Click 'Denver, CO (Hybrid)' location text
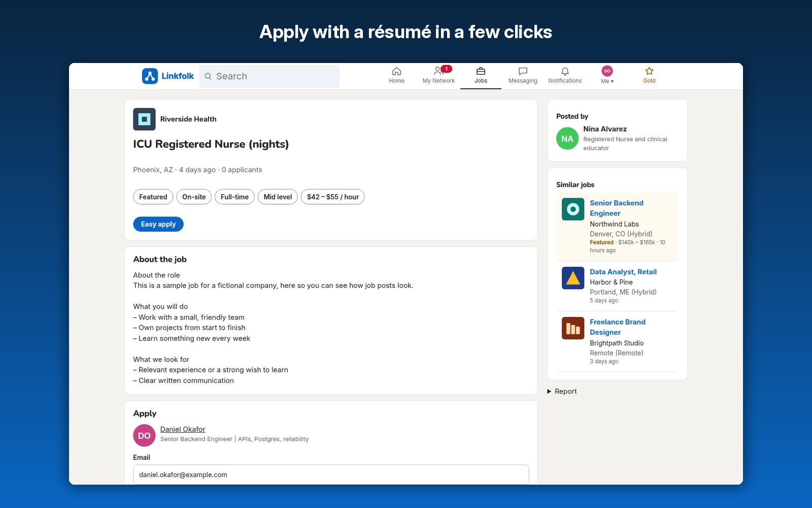 click(621, 234)
